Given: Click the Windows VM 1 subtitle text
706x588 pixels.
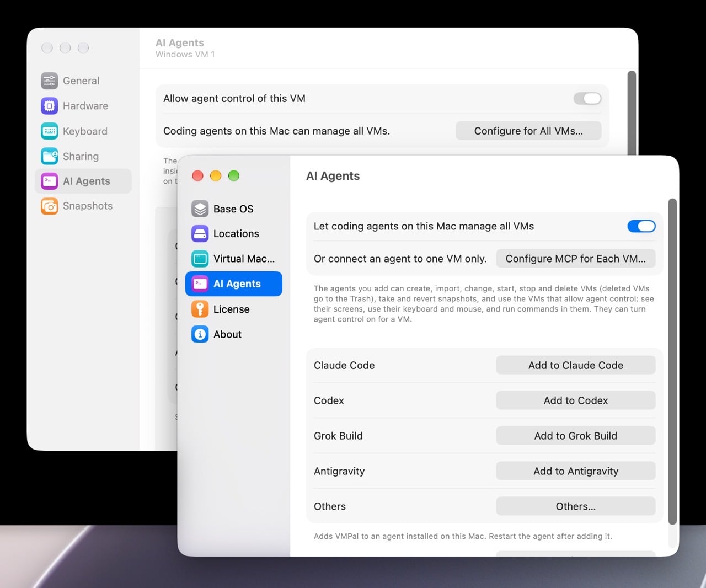Looking at the screenshot, I should point(185,54).
